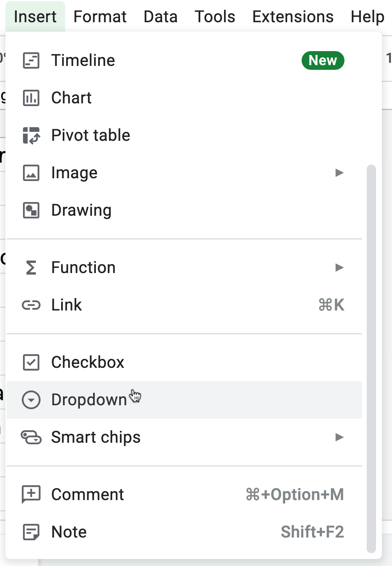
Task: Click the Note page icon
Action: 31,532
